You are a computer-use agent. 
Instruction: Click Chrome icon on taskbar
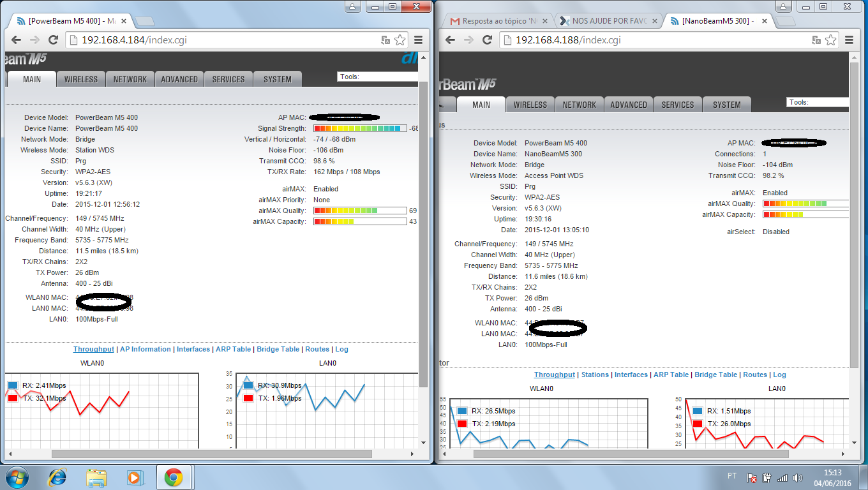click(x=174, y=477)
